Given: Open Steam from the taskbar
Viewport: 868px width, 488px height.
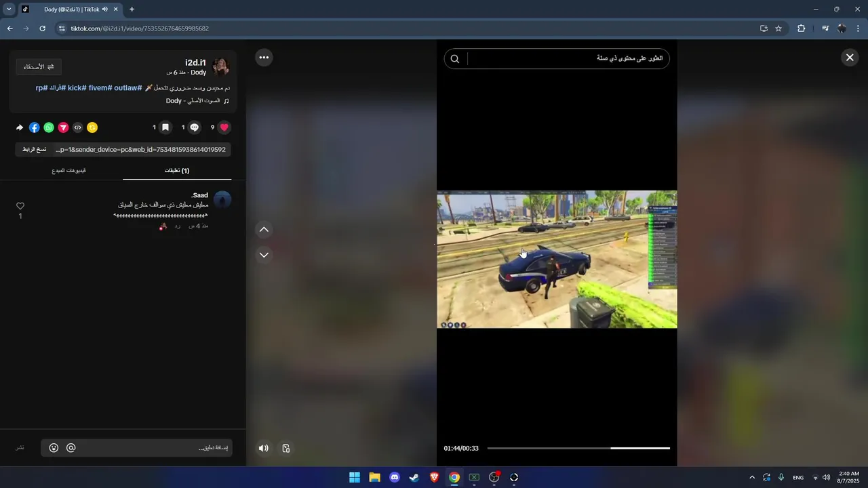Looking at the screenshot, I should [x=414, y=477].
